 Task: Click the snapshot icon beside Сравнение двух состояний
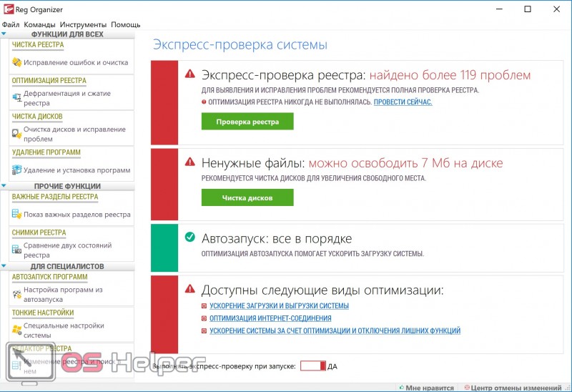16,250
